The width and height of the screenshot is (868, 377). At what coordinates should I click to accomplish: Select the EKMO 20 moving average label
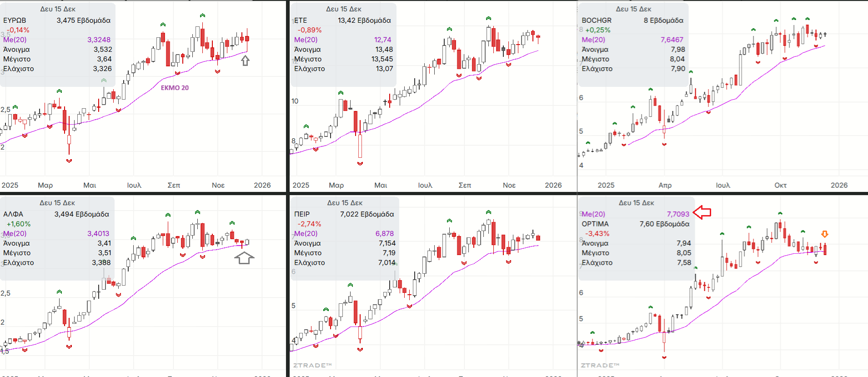175,88
